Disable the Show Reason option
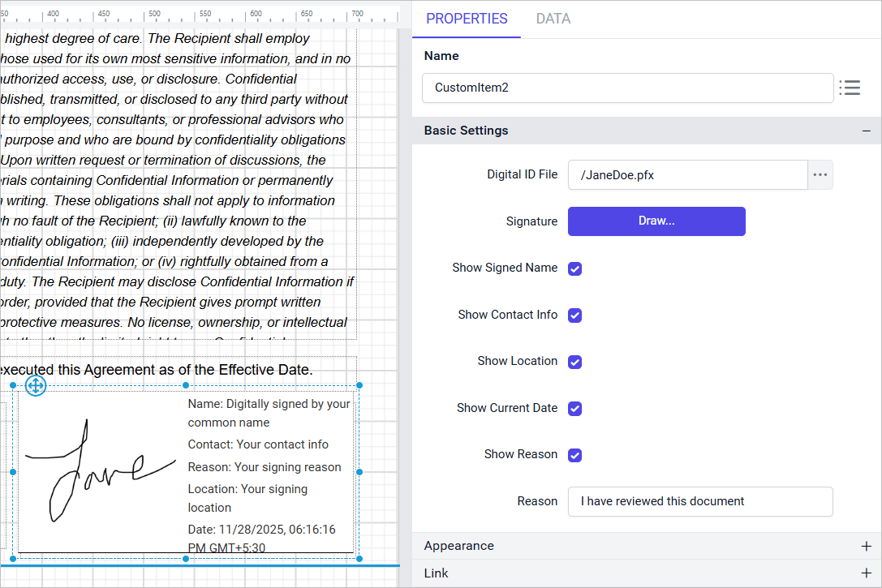 tap(574, 455)
